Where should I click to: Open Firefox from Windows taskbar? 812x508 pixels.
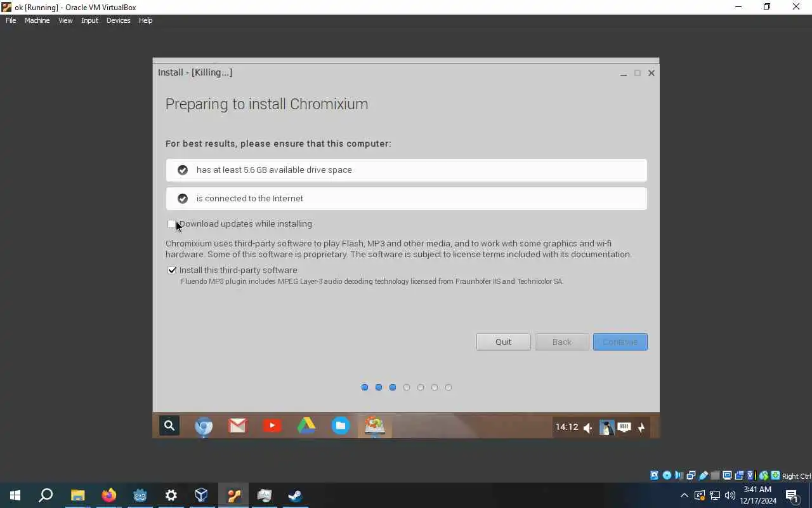(108, 495)
